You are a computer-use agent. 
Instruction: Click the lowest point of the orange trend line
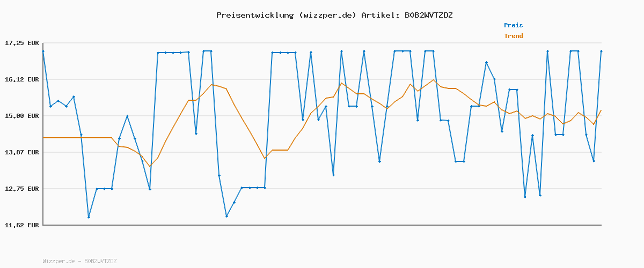coord(150,166)
